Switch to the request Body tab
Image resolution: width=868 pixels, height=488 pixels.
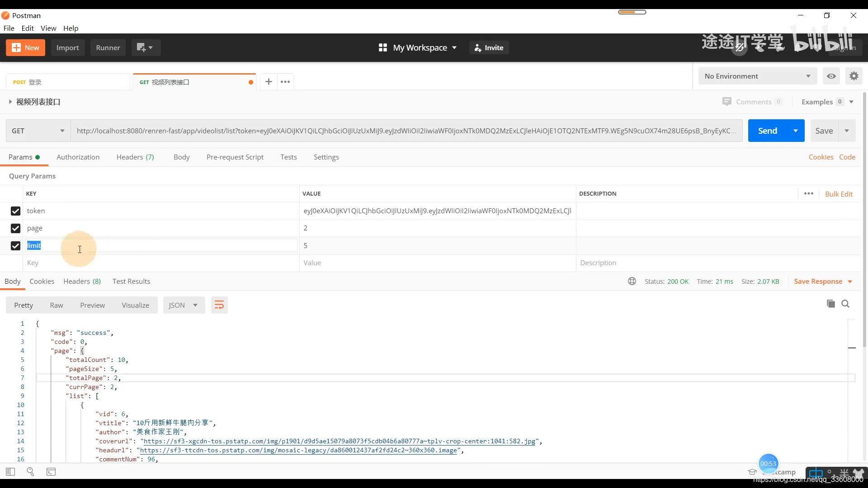181,157
